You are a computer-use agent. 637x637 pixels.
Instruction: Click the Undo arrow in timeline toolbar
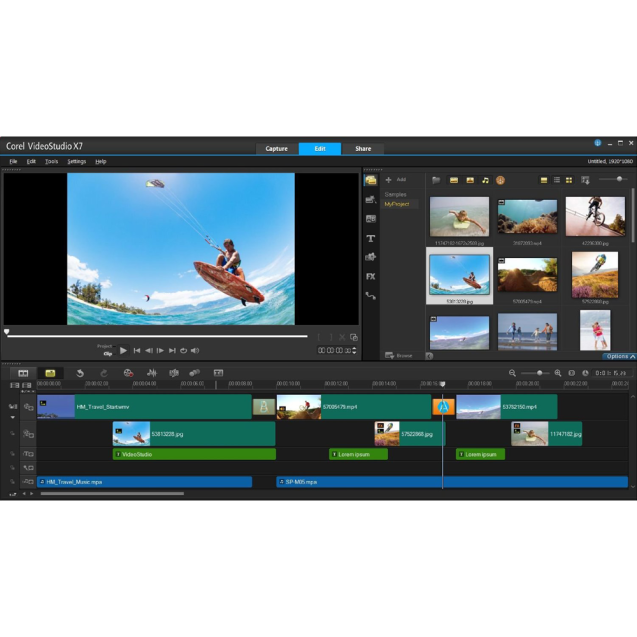[81, 373]
